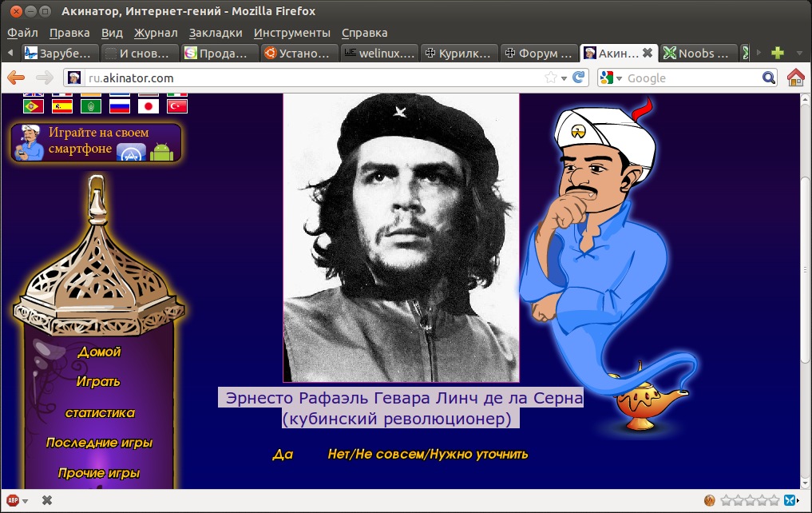
Task: Click the orange cookie icon in status bar
Action: [x=710, y=500]
